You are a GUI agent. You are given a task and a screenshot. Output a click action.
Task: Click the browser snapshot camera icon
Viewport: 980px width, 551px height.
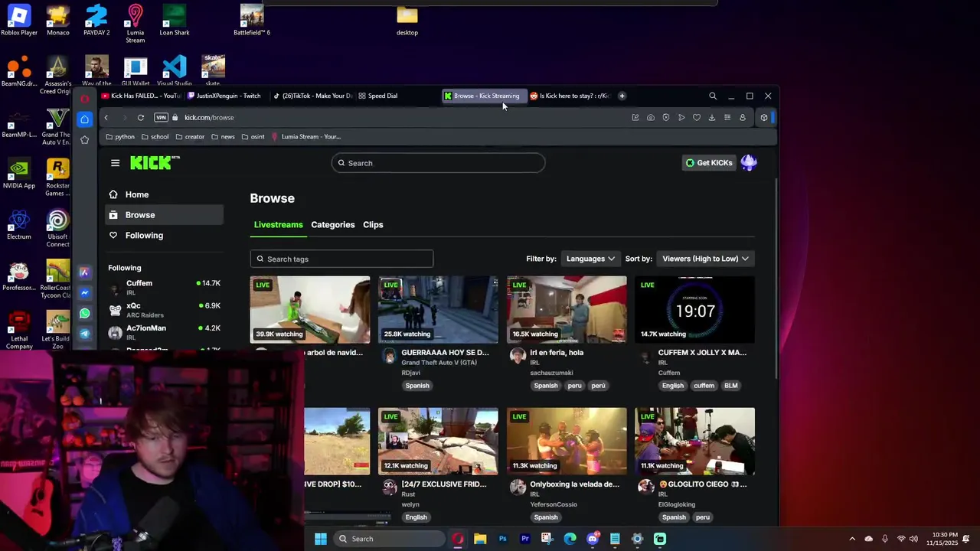(651, 118)
